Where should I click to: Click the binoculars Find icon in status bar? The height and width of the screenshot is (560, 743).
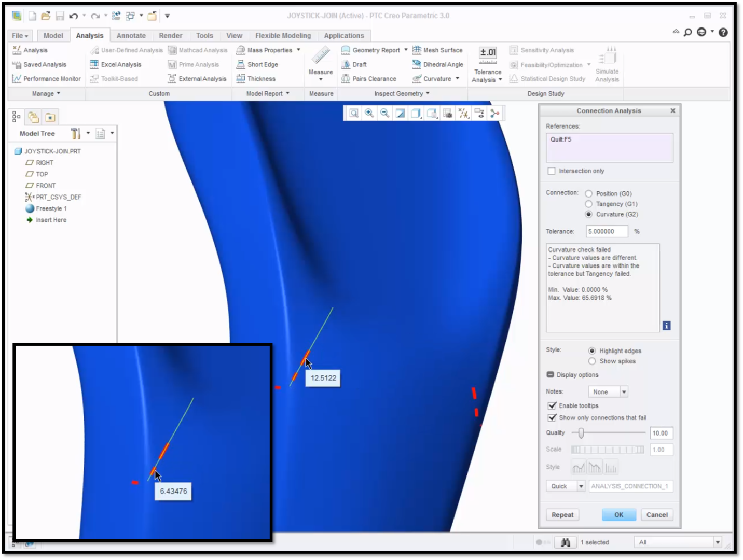(566, 542)
